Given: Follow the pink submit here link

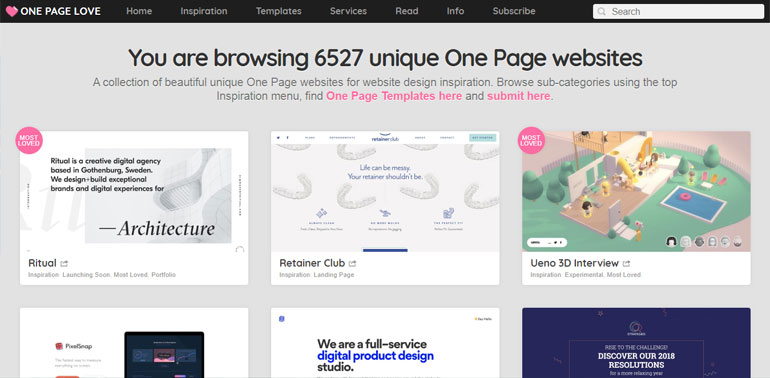Looking at the screenshot, I should 519,96.
